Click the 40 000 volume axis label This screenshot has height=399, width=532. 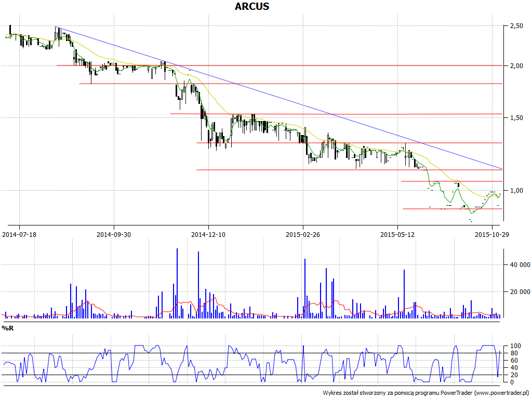(520, 265)
